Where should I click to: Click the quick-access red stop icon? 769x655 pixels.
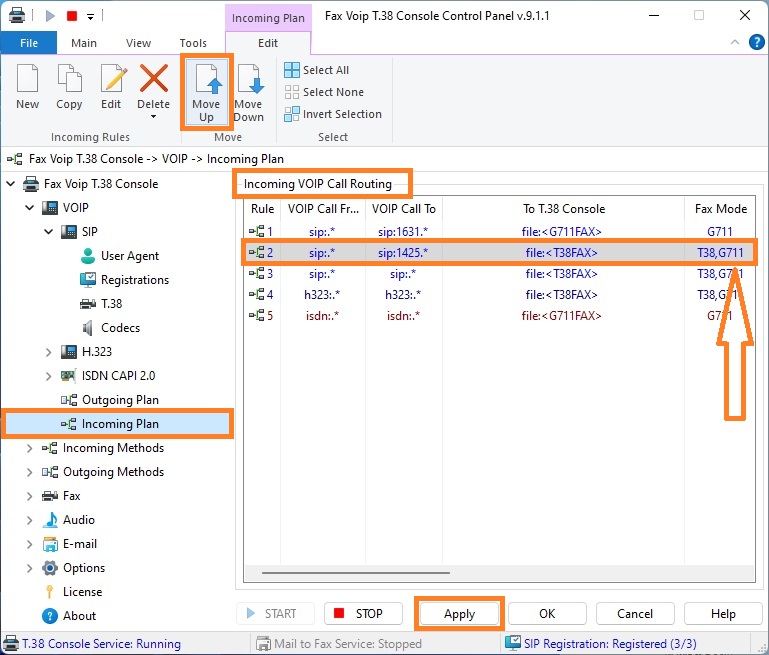72,16
